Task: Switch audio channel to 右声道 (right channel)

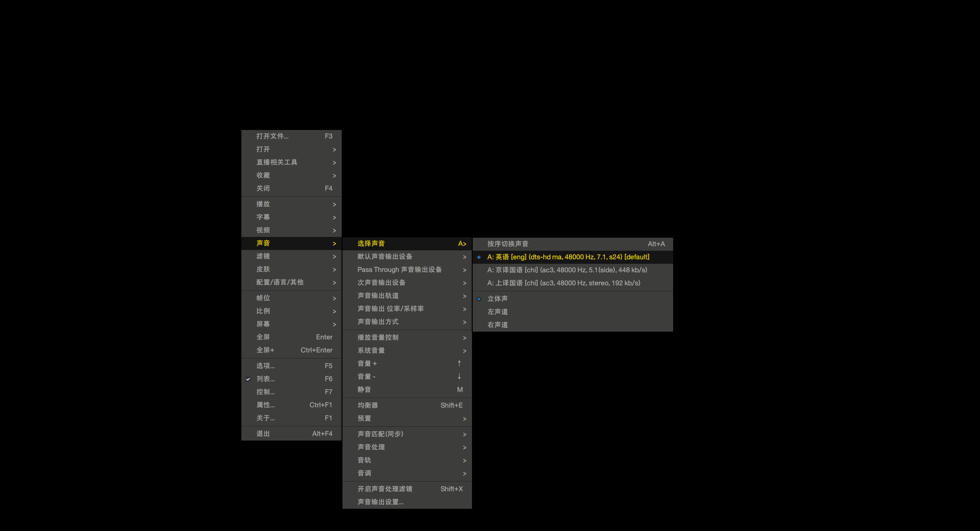Action: [x=497, y=324]
